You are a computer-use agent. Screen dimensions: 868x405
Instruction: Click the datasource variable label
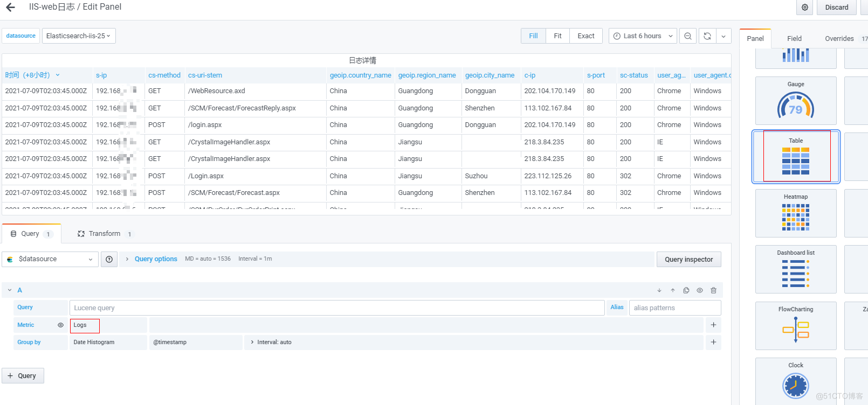21,36
